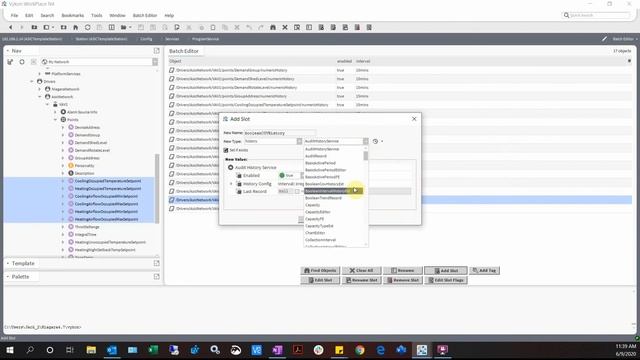Click the Edit Slot Flags button
Image resolution: width=640 pixels, height=360 pixels.
[446, 280]
